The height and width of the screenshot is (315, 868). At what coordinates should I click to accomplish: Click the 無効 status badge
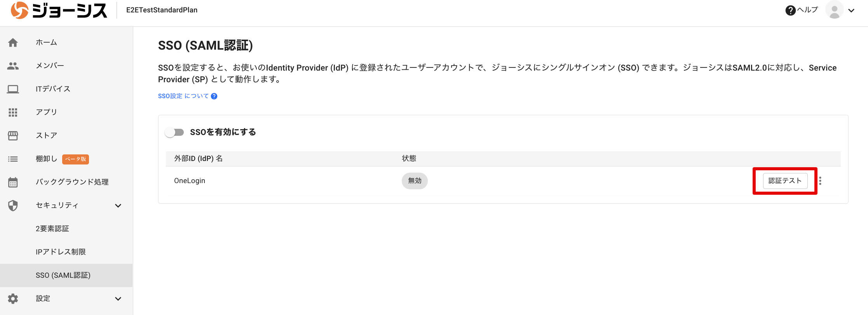pyautogui.click(x=415, y=181)
